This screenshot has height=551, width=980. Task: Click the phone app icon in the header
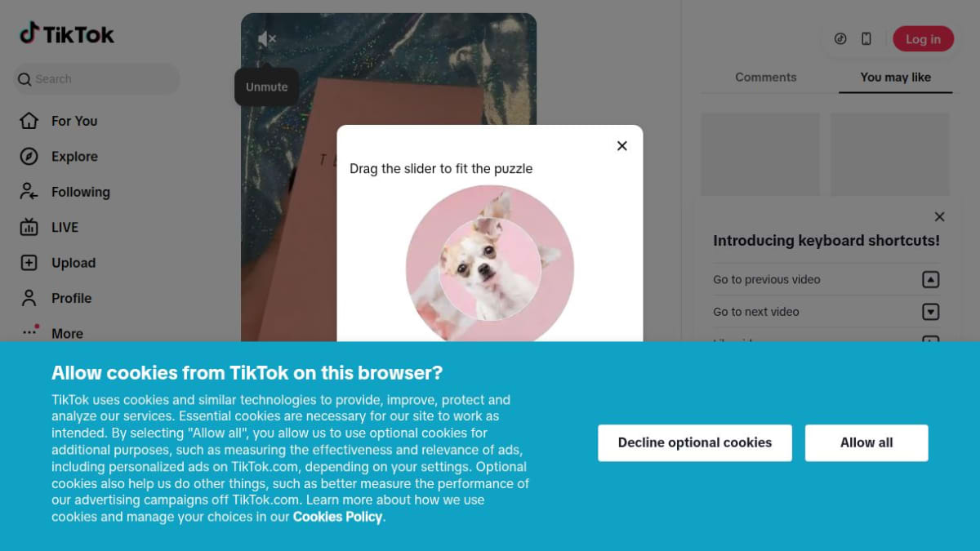coord(866,39)
